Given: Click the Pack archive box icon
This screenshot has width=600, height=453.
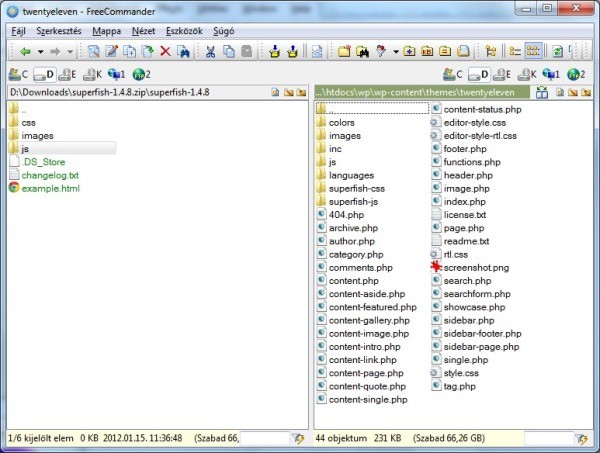Looking at the screenshot, I should pos(274,51).
